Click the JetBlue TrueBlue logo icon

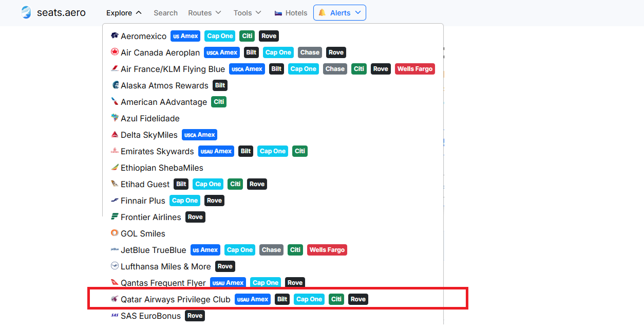pos(115,249)
